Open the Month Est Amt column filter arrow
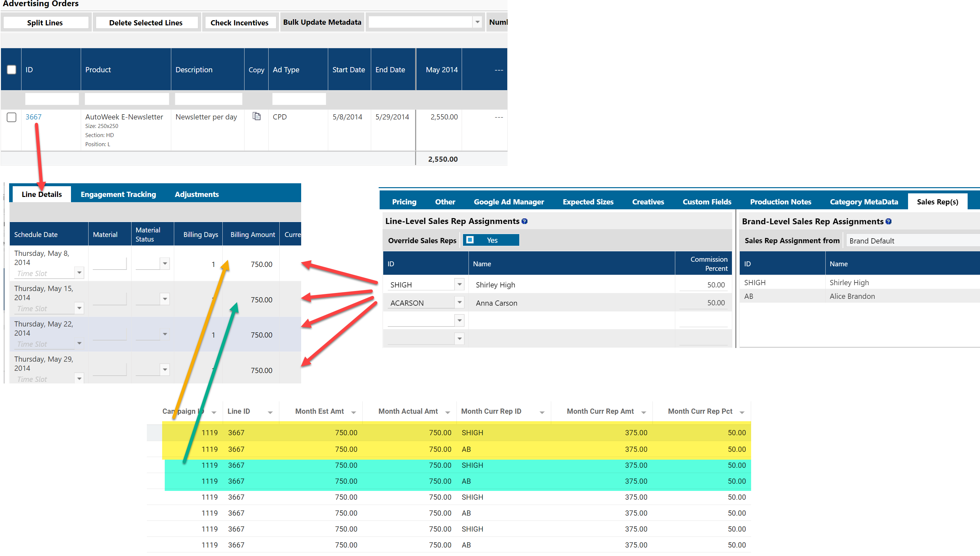Screen dimensions: 980x556 [353, 412]
